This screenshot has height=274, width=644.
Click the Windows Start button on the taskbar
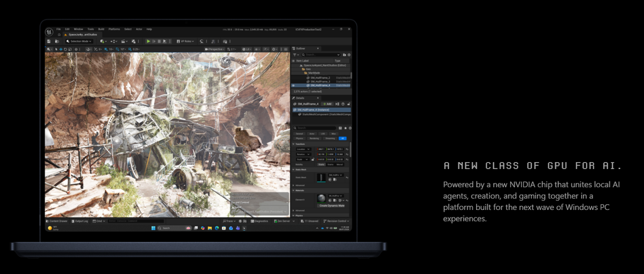coord(153,227)
